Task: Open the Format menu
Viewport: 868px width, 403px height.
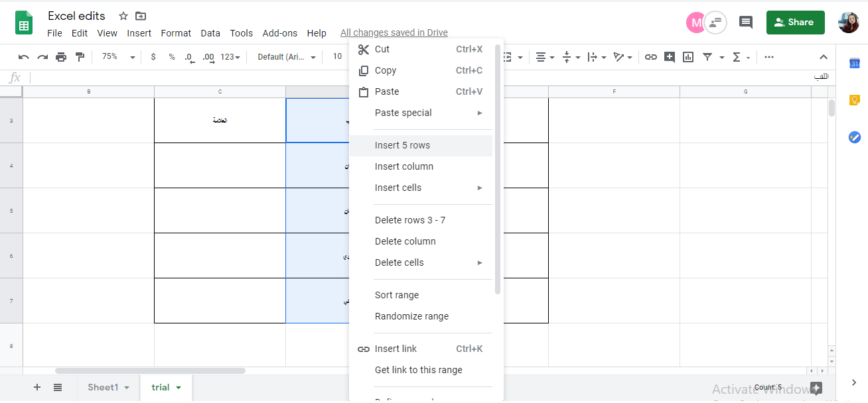Action: pyautogui.click(x=176, y=33)
